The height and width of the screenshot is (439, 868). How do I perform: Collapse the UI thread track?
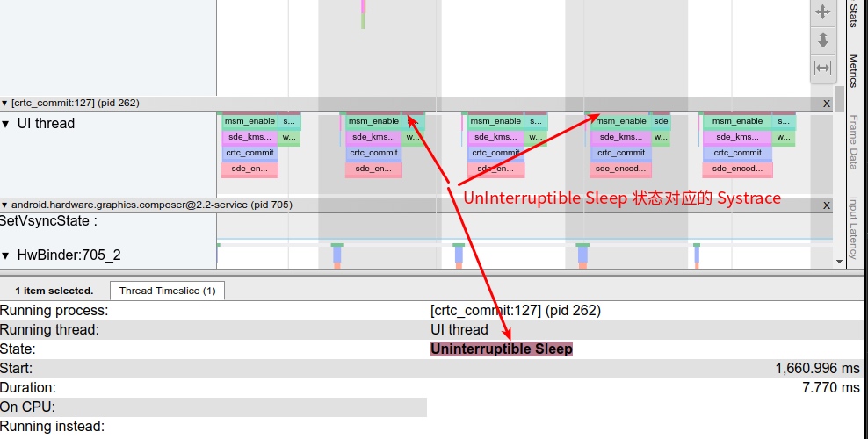[6, 124]
